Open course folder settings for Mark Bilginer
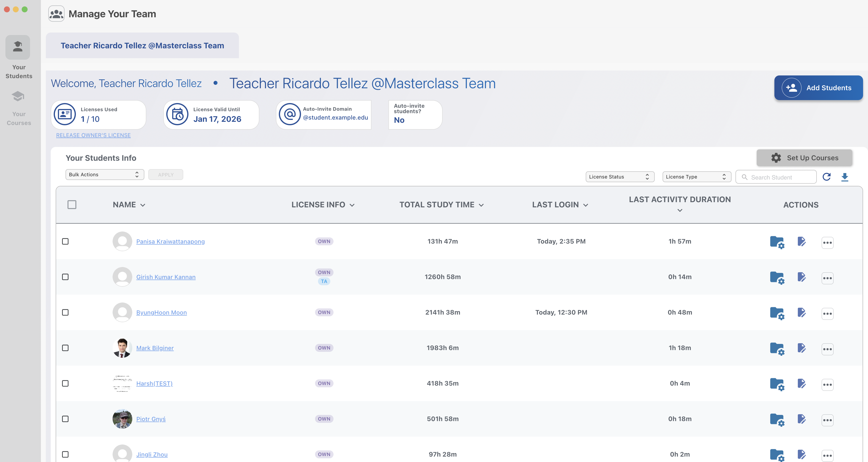 [777, 348]
